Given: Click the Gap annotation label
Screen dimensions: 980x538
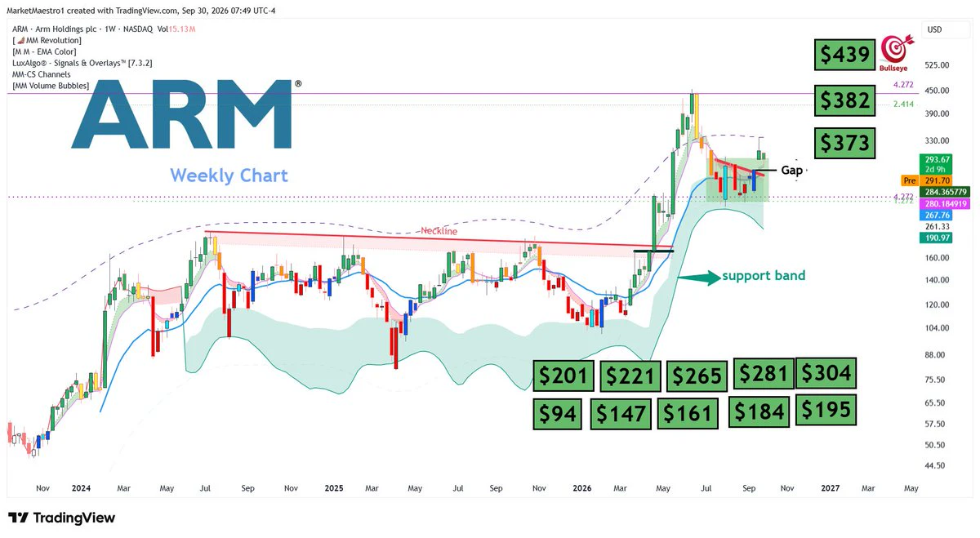Looking at the screenshot, I should click(792, 171).
